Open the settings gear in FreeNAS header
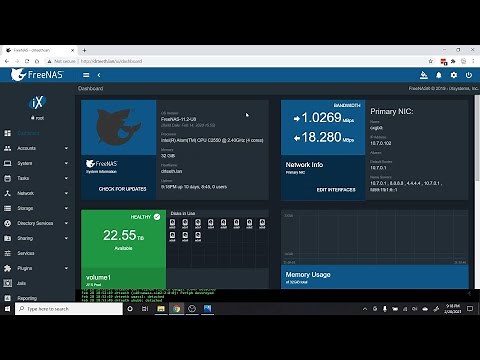Screen dimensions: 480x360 [454, 75]
